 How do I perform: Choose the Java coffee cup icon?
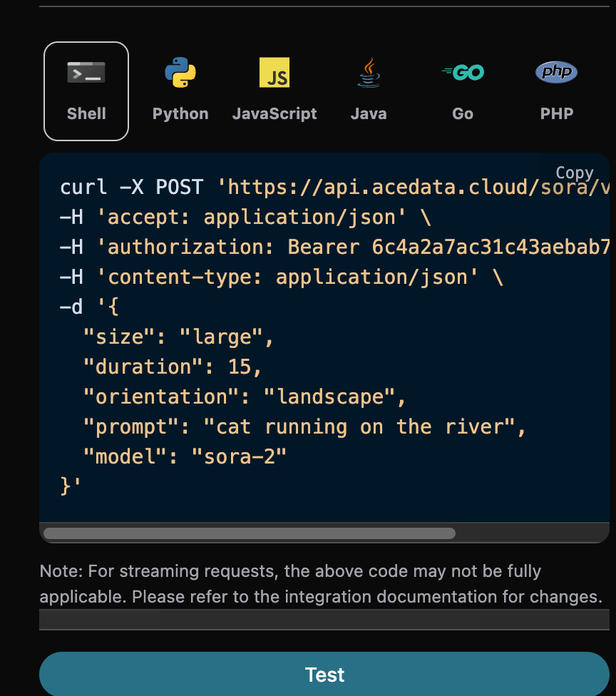369,73
